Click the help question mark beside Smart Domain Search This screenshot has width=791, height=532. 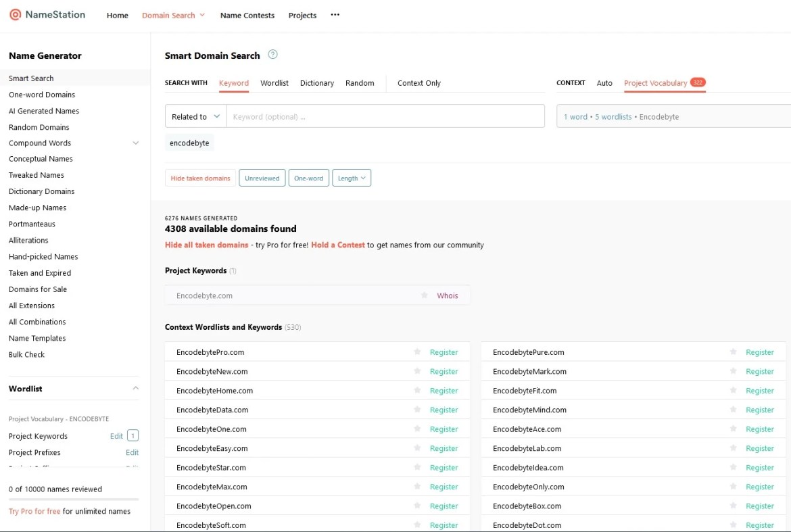point(272,55)
